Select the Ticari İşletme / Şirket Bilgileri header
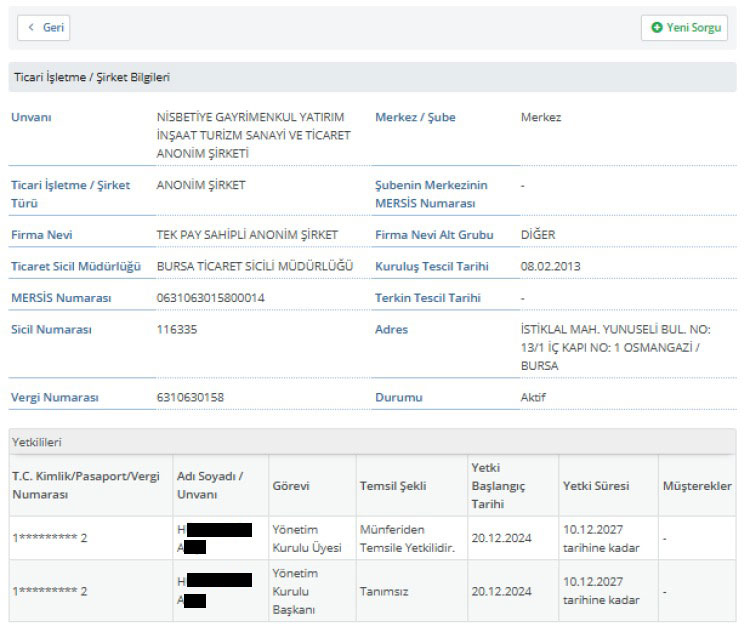 point(91,77)
